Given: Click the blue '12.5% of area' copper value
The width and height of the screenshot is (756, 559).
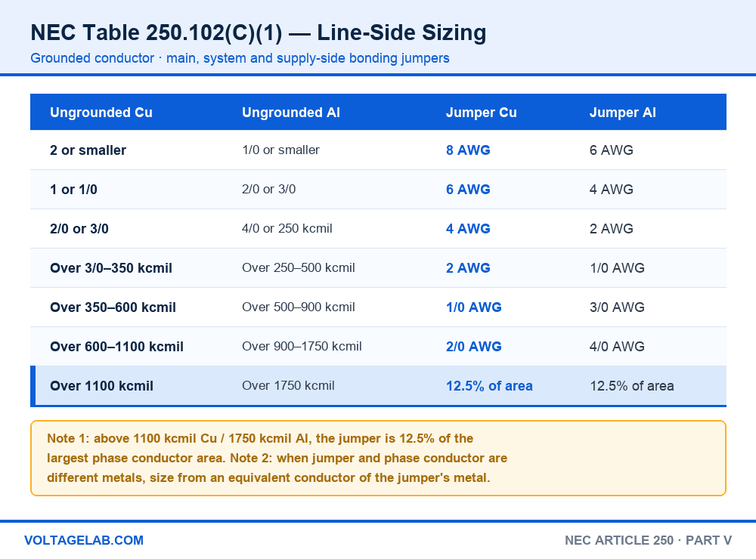Looking at the screenshot, I should pyautogui.click(x=489, y=386).
